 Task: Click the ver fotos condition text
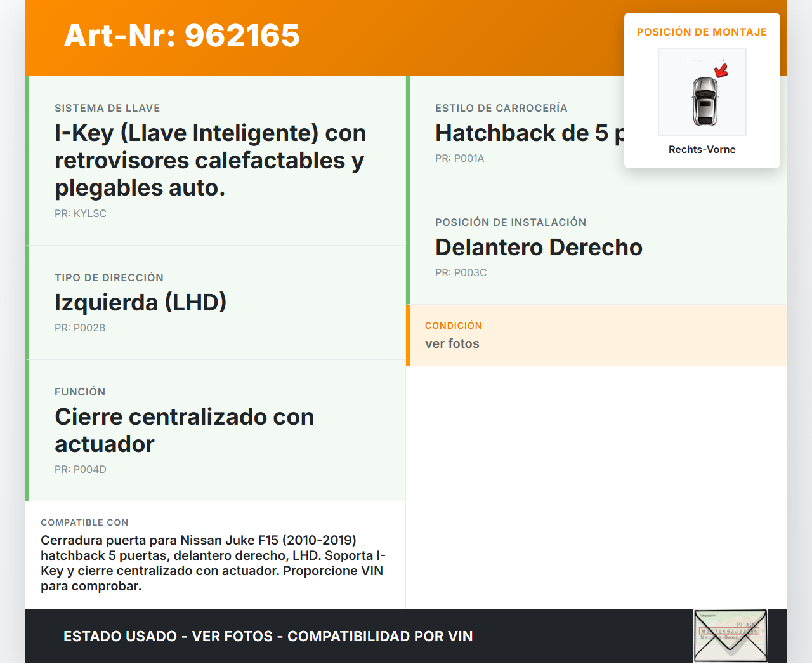coord(452,343)
